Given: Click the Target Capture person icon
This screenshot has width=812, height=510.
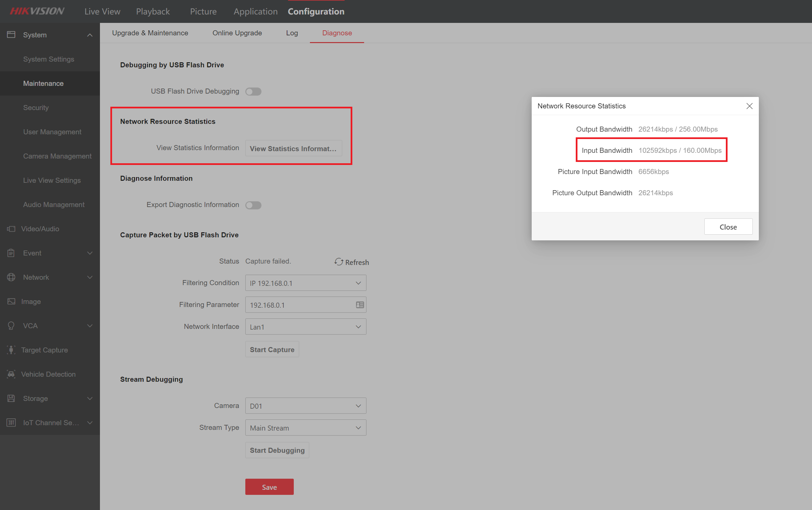Looking at the screenshot, I should coord(11,350).
